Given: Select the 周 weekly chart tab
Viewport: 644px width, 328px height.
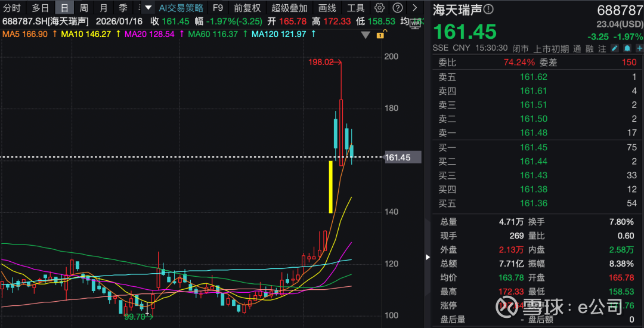Looking at the screenshot, I should pos(84,8).
